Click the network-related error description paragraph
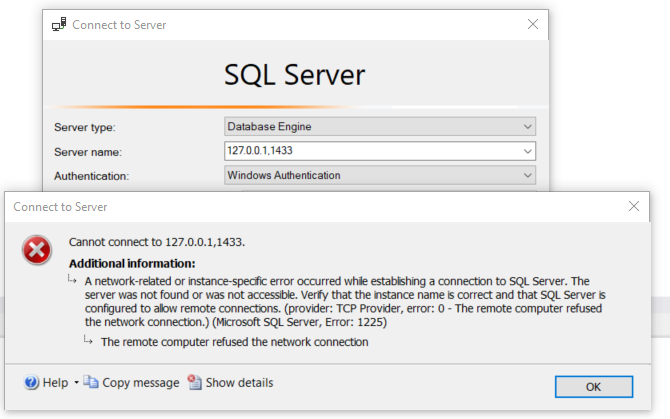Viewport: 670px width, 419px height. [345, 302]
